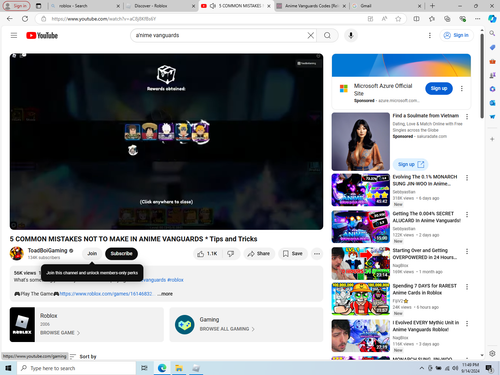
Task: Open the Sort by comments dropdown
Action: (x=83, y=356)
